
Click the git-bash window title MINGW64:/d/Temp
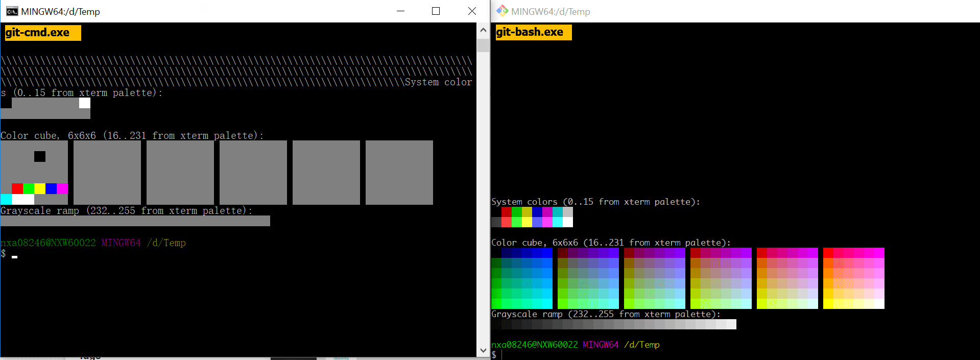pos(551,11)
